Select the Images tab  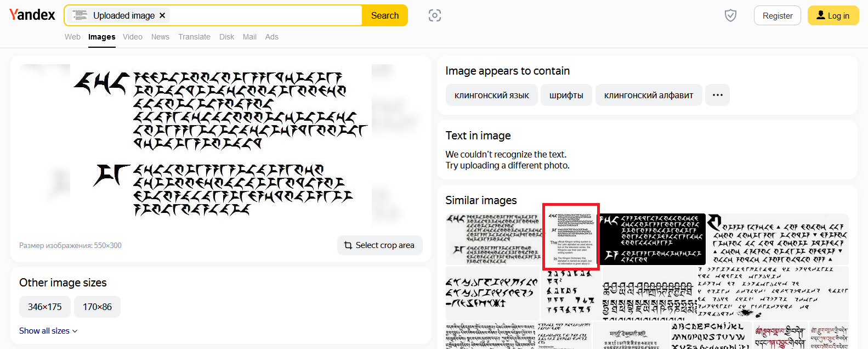coord(102,37)
